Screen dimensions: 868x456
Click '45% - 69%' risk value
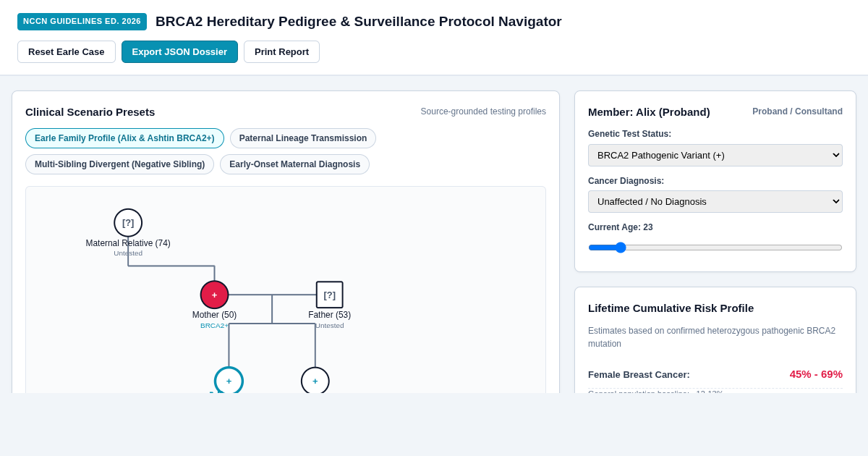816,374
